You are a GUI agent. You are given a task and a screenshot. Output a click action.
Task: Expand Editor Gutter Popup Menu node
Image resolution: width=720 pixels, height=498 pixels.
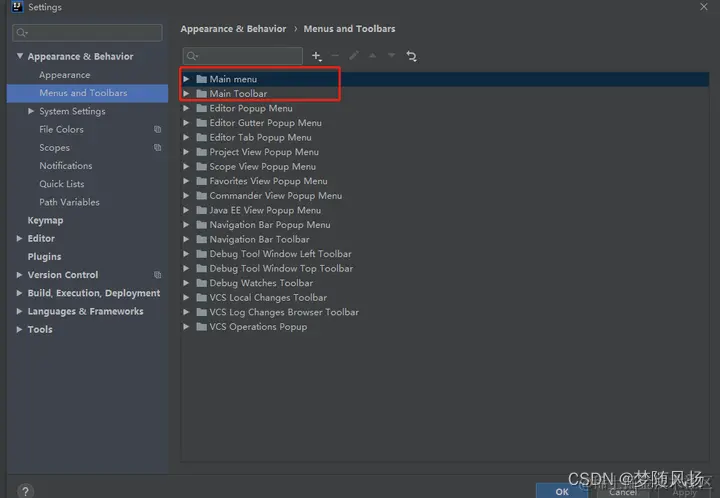[186, 123]
